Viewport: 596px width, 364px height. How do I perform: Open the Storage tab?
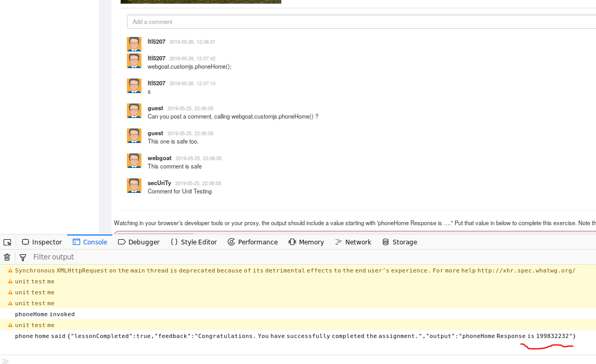(399, 242)
